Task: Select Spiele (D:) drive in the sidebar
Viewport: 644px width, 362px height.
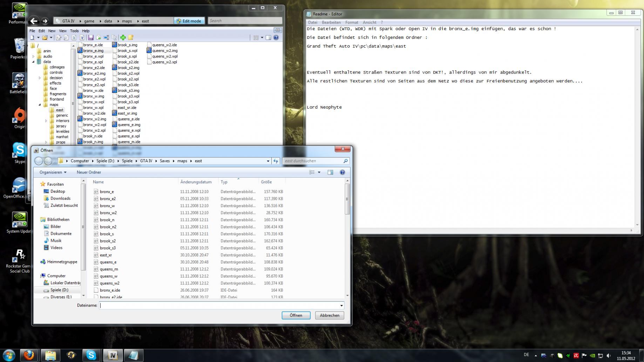Action: click(59, 290)
